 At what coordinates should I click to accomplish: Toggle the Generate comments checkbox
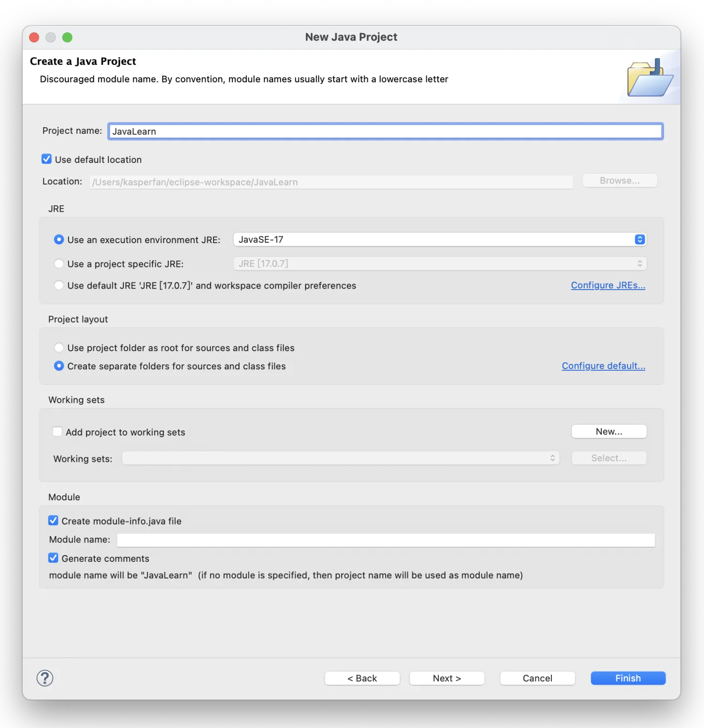coord(54,558)
